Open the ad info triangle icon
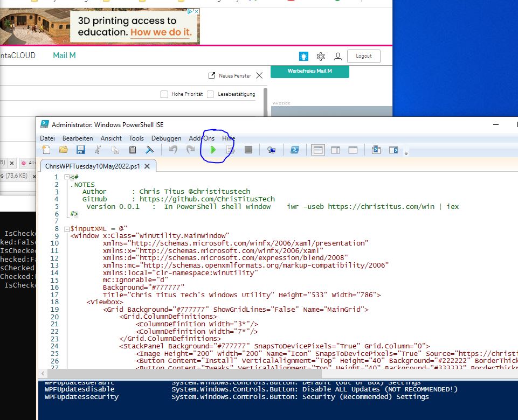This screenshot has width=518, height=420. pos(190,11)
